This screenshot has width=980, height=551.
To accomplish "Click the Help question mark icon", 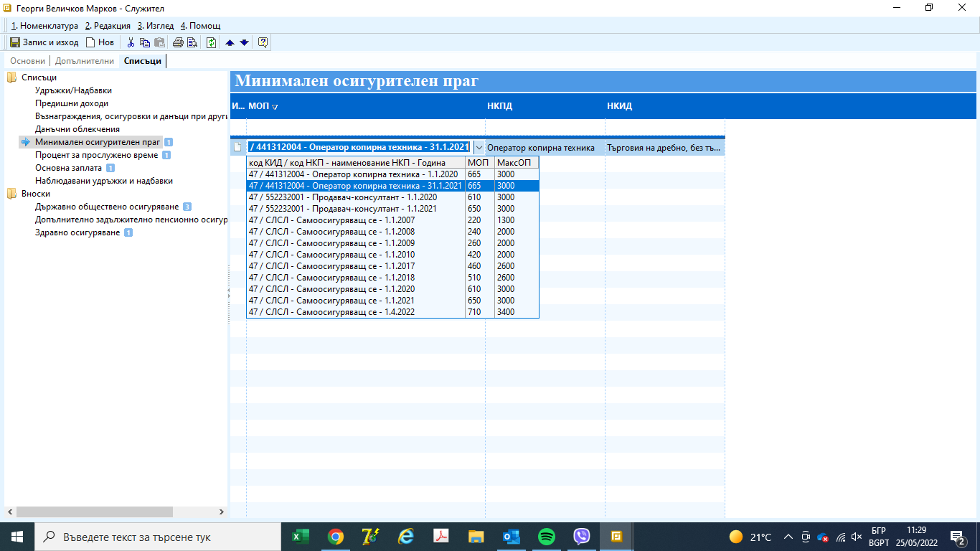I will 263,42.
